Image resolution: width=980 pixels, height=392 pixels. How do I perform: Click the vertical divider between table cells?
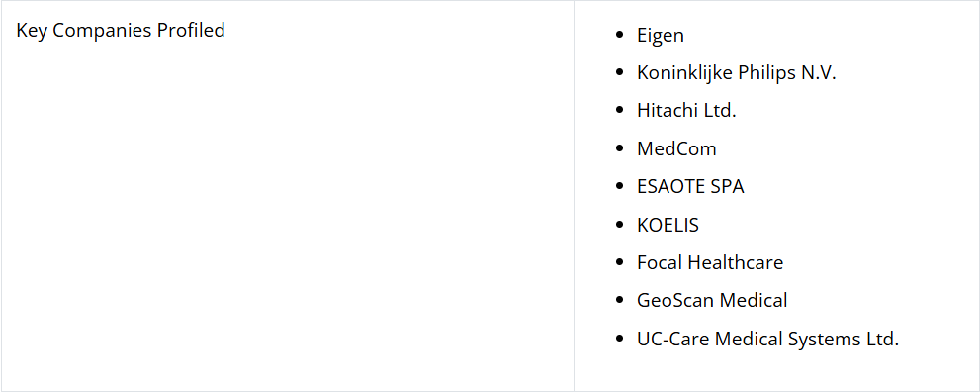pyautogui.click(x=574, y=196)
